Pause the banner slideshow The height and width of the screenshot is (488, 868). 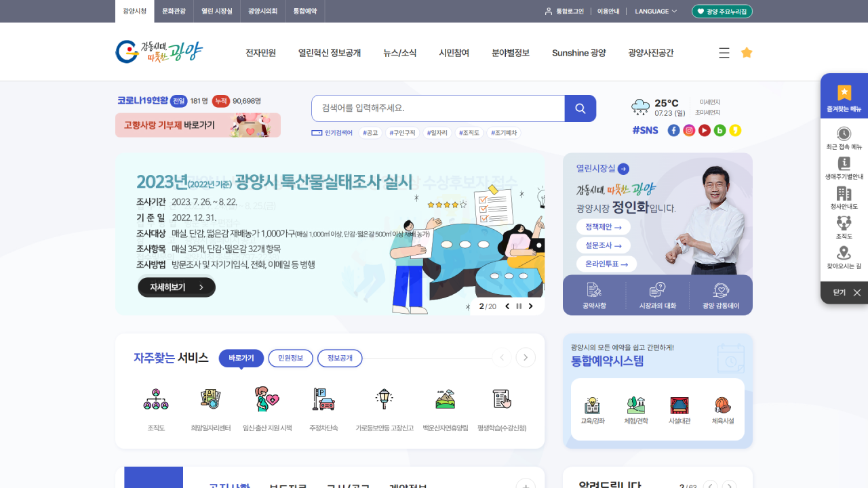(519, 306)
